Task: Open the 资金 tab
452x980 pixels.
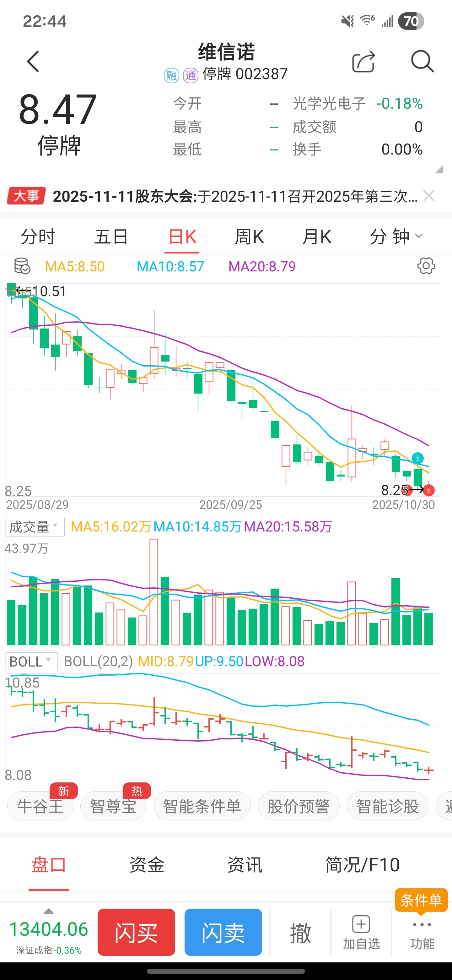Action: click(x=147, y=865)
